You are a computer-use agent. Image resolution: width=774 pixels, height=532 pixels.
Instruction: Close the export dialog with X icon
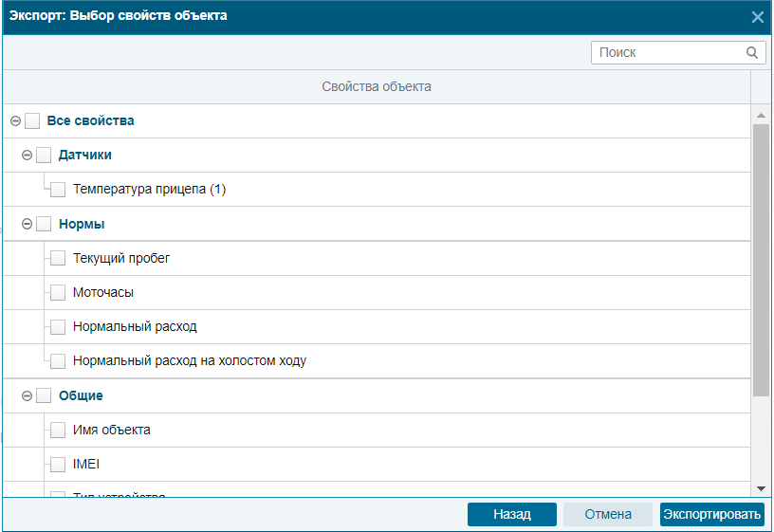757,17
